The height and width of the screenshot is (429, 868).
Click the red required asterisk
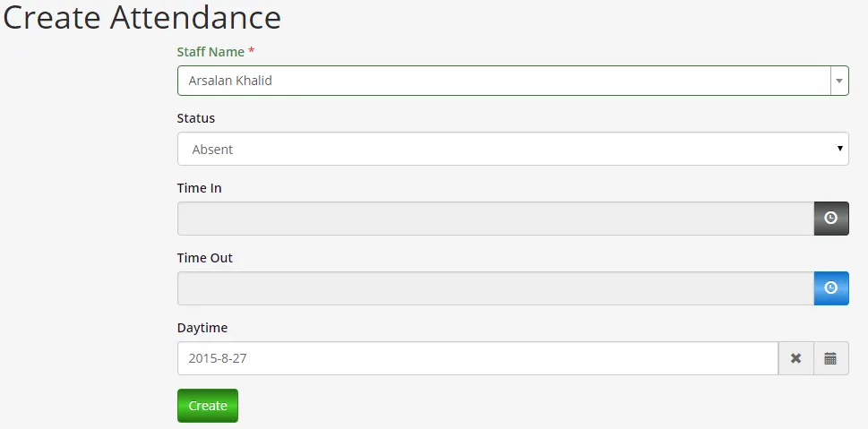coord(252,52)
